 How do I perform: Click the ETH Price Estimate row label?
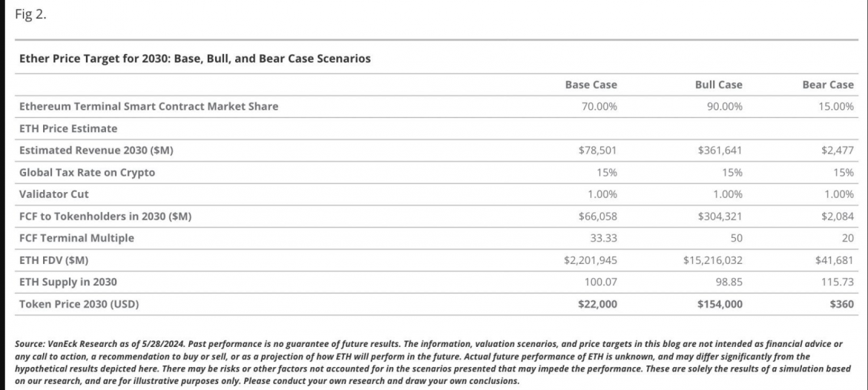pyautogui.click(x=68, y=128)
